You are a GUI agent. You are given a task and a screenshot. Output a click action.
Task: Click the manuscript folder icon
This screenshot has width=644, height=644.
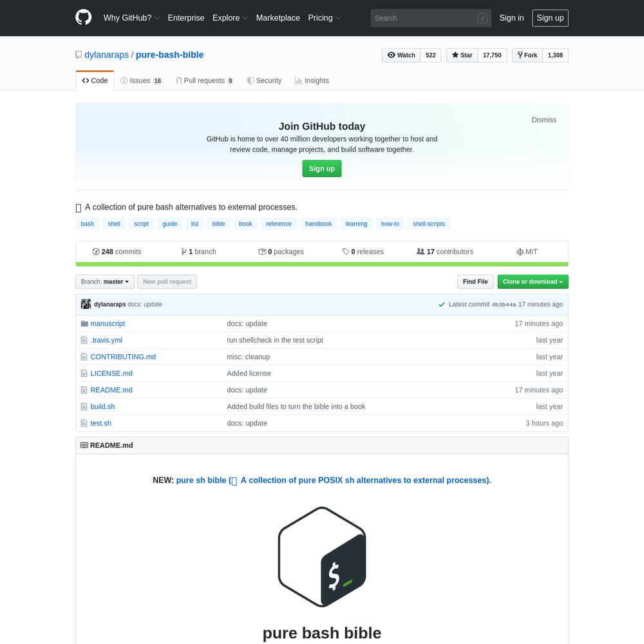84,324
